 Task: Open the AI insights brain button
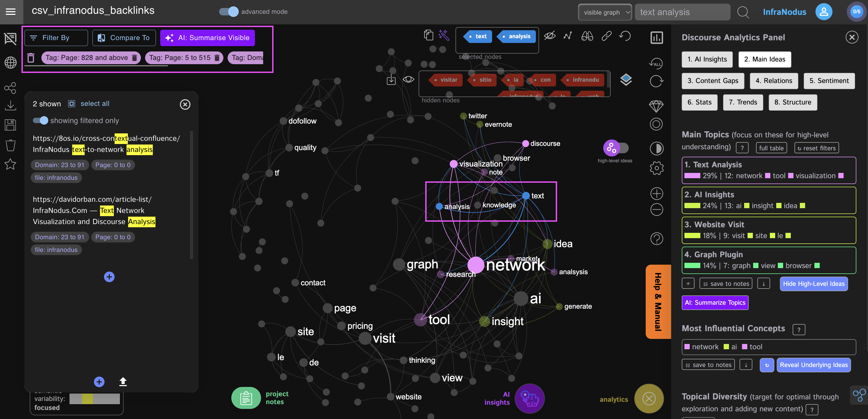tap(529, 399)
